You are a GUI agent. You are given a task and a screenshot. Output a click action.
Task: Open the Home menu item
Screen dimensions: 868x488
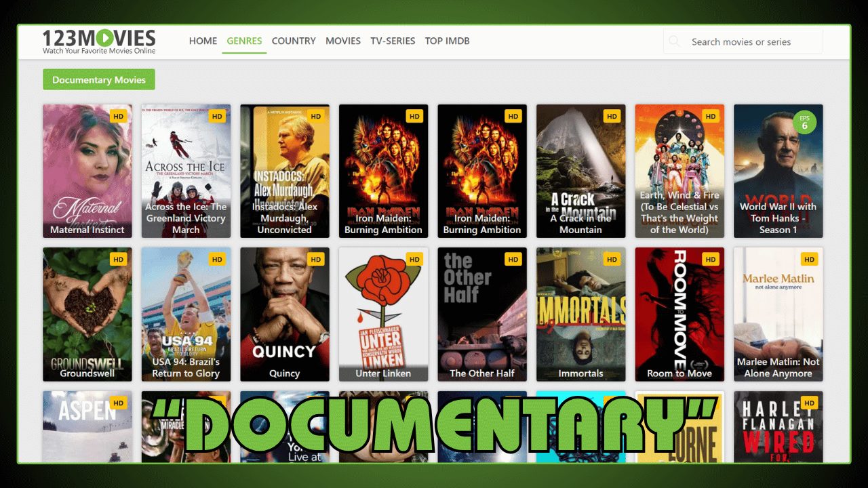203,41
